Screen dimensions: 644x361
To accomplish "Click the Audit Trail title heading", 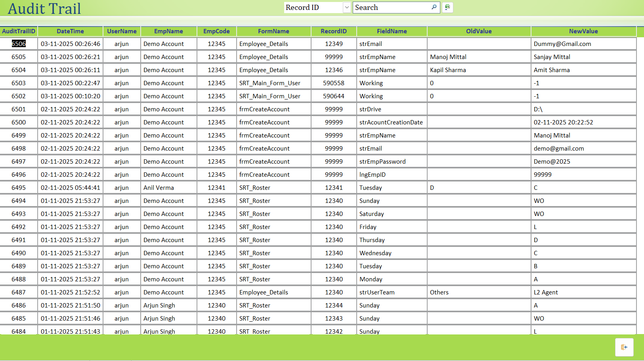I will 44,9.
